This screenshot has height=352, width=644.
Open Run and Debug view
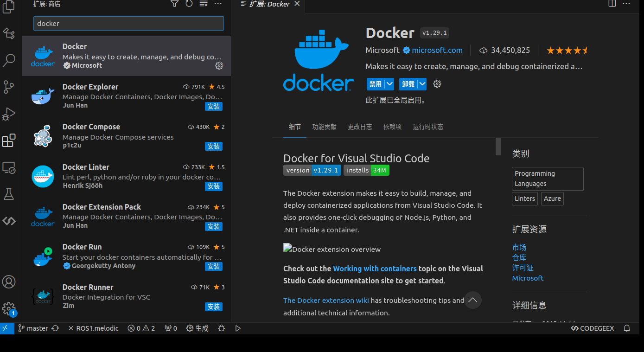pyautogui.click(x=9, y=114)
